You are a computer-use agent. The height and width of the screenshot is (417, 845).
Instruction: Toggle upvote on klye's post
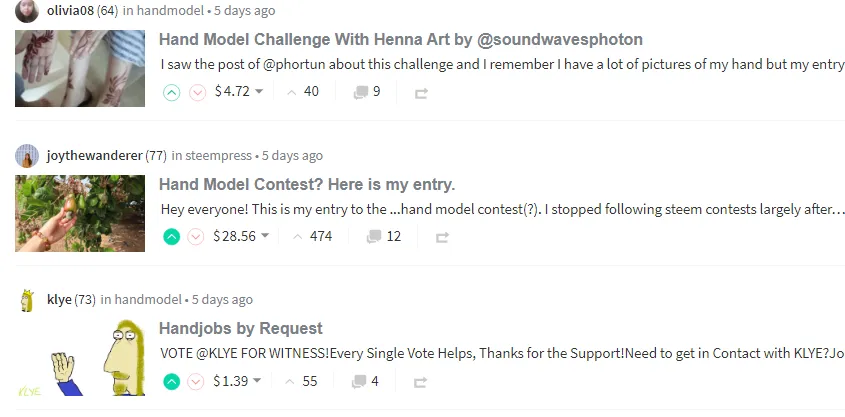[x=171, y=382]
